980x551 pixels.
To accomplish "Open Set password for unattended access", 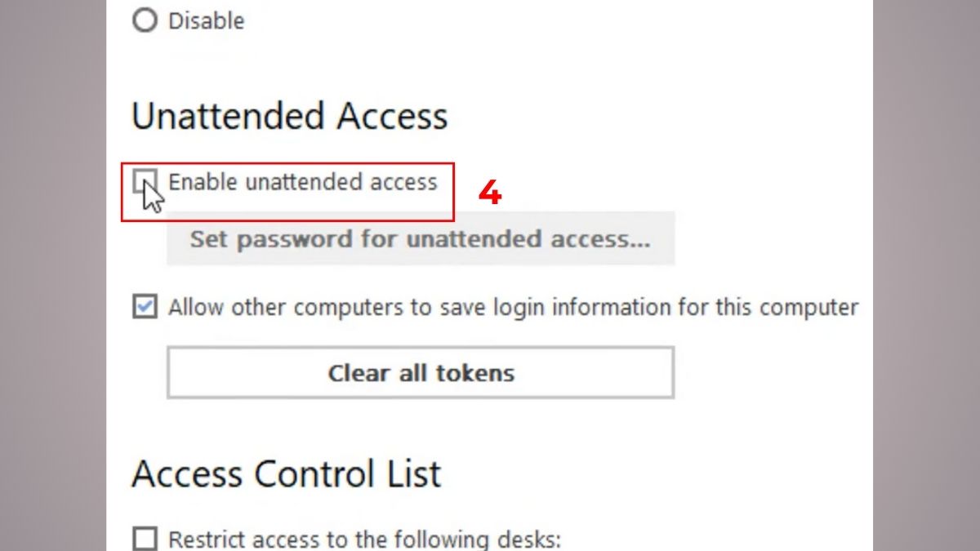I will click(420, 239).
